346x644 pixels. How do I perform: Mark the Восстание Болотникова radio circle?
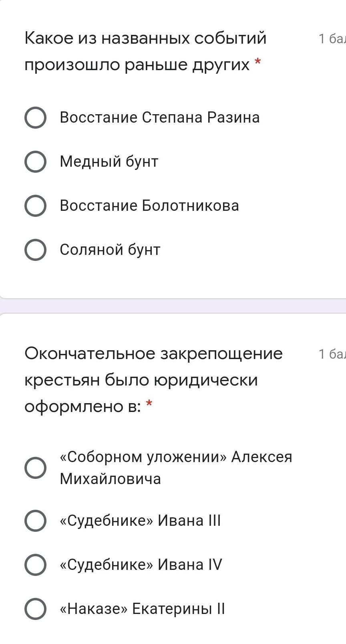pyautogui.click(x=35, y=206)
